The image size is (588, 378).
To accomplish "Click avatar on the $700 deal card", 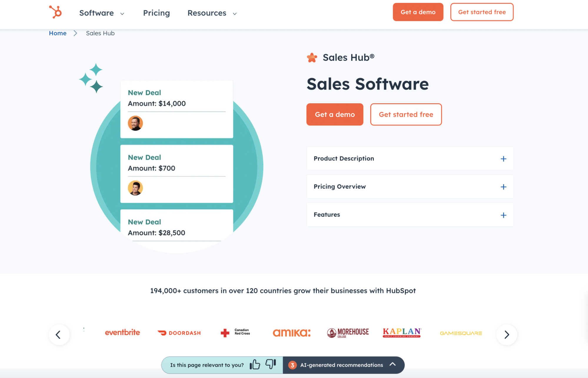I will [135, 188].
